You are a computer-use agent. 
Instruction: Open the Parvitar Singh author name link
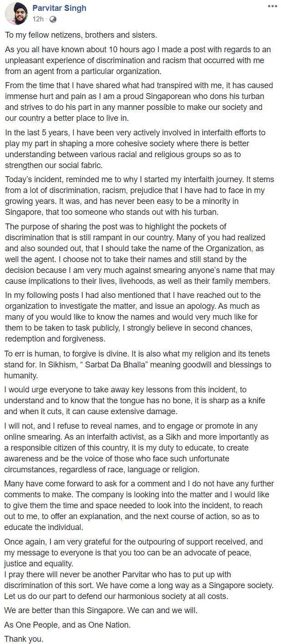click(x=59, y=8)
